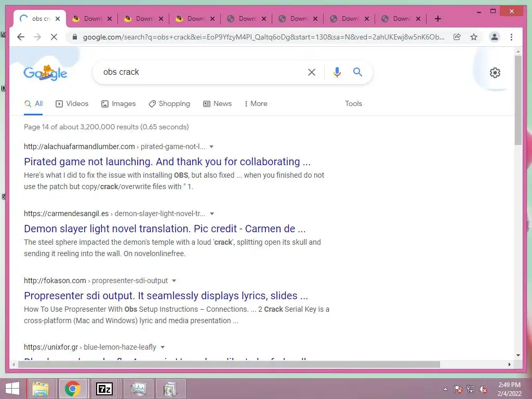The height and width of the screenshot is (399, 532).
Task: Click the browser back arrow
Action: point(21,37)
